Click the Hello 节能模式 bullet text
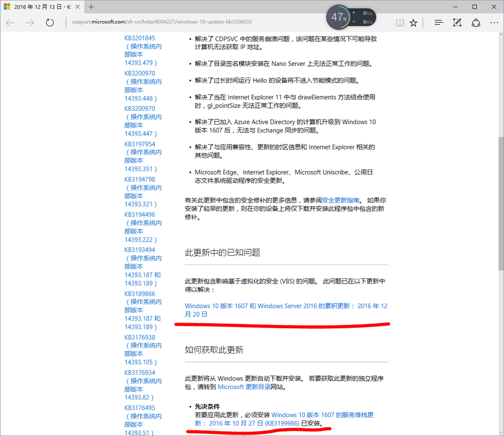504x436 pixels. click(x=277, y=80)
